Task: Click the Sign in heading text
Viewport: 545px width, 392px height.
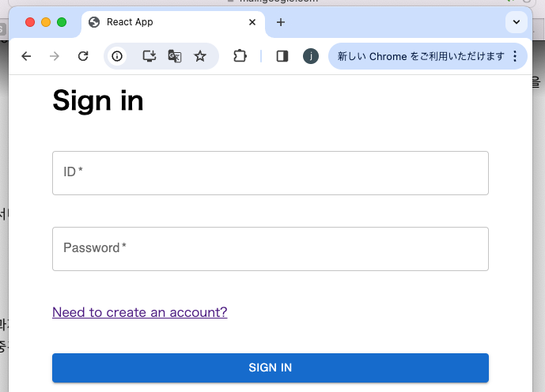Action: tap(98, 100)
